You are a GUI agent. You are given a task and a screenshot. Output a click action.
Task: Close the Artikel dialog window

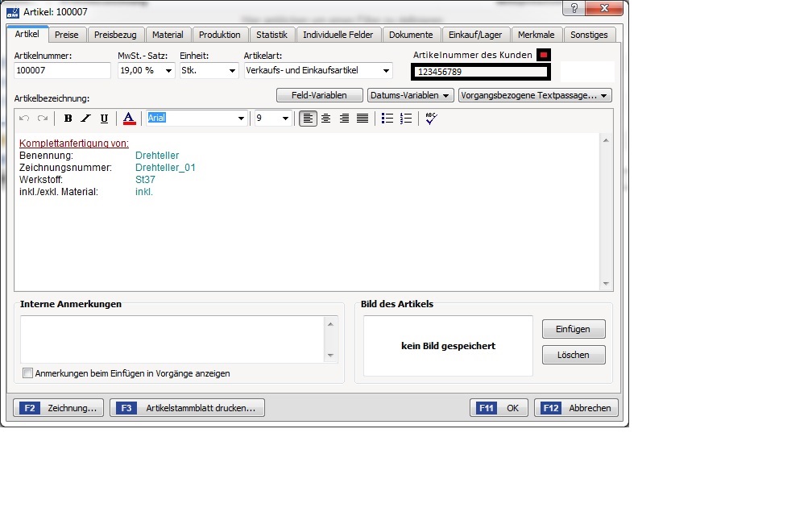[x=604, y=8]
